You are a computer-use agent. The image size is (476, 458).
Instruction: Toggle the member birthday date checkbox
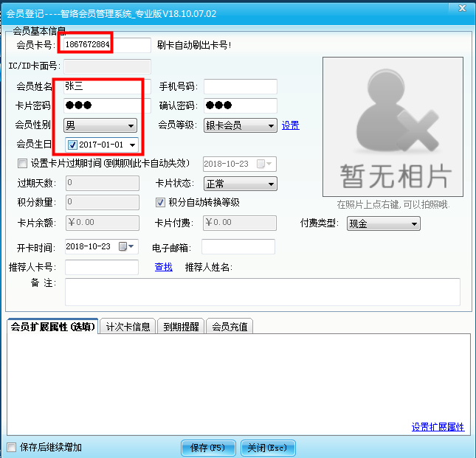click(72, 145)
